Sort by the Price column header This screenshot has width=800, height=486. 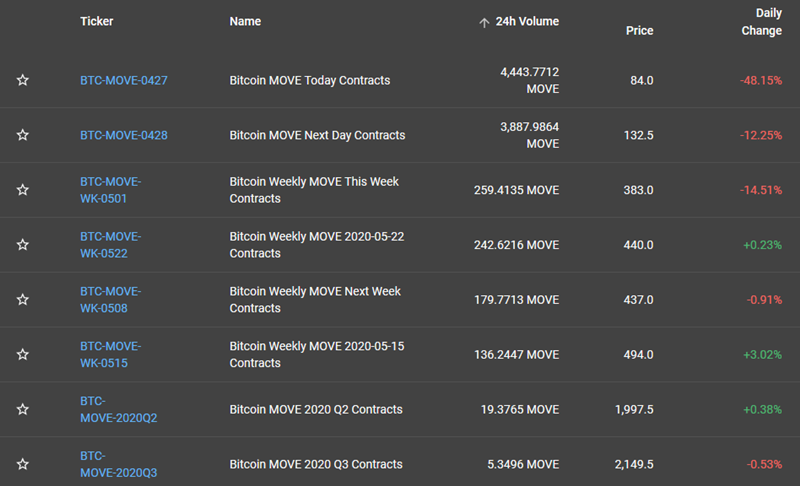tap(639, 31)
